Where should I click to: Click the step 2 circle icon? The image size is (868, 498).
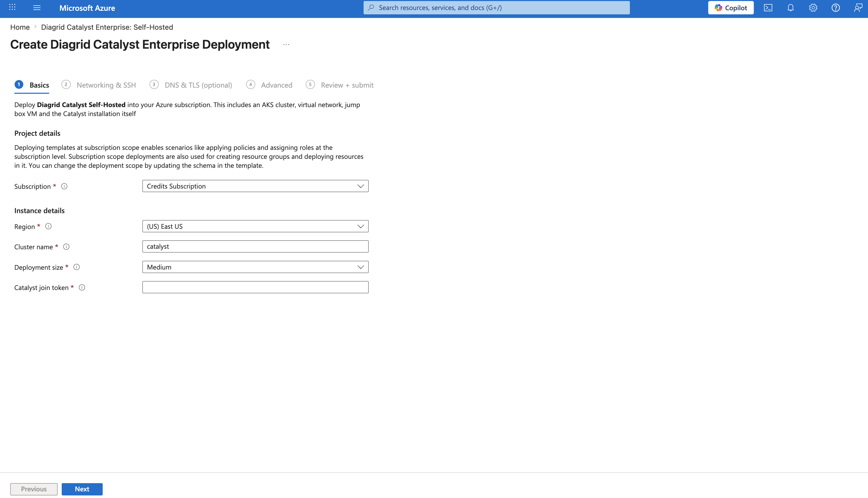pyautogui.click(x=66, y=85)
